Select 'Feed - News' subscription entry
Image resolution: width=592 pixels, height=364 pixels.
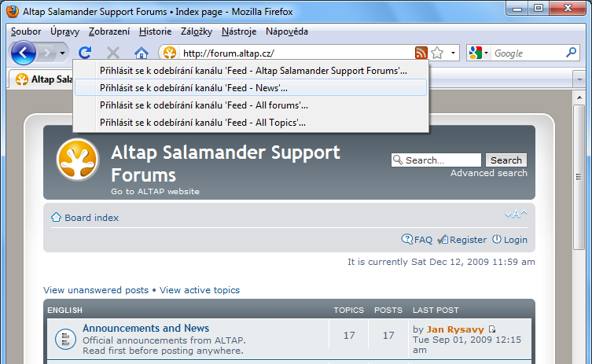point(193,87)
